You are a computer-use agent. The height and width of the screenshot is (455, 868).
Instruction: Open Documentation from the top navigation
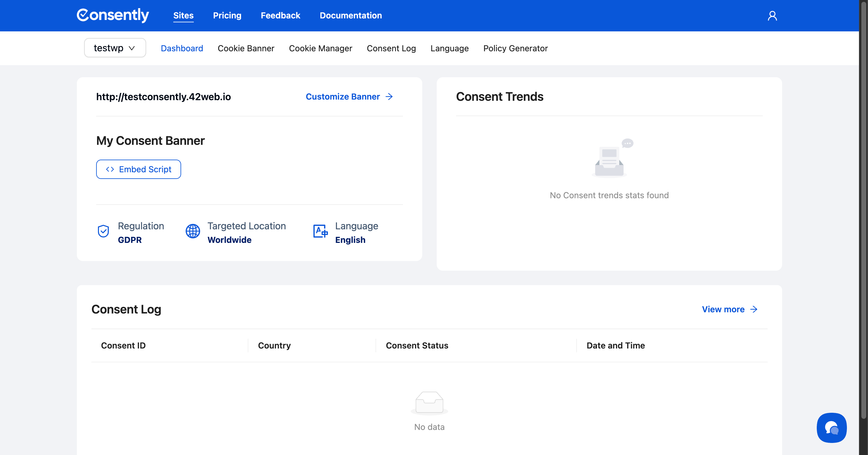[351, 15]
